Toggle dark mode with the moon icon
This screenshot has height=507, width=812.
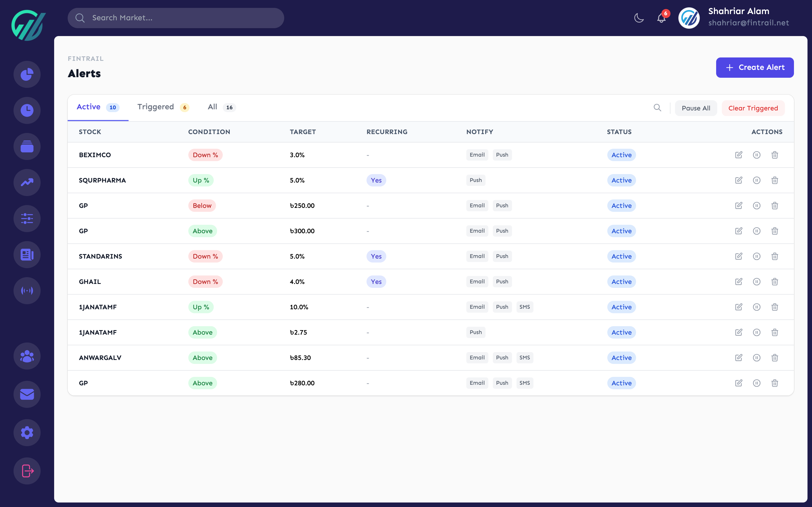639,18
